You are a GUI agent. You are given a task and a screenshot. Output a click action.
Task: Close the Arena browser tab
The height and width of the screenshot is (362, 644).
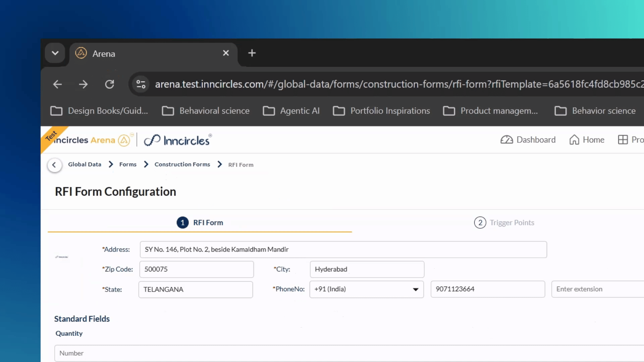[x=226, y=53]
